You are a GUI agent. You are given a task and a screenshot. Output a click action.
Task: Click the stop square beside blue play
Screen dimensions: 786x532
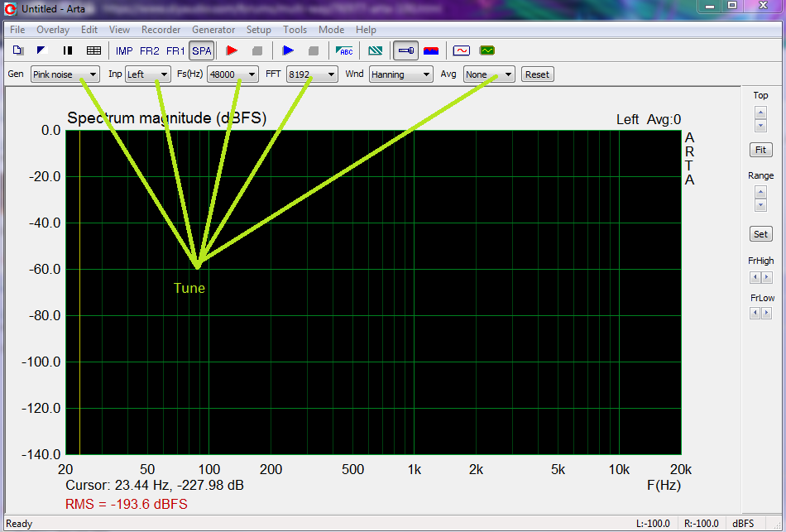[x=314, y=50]
